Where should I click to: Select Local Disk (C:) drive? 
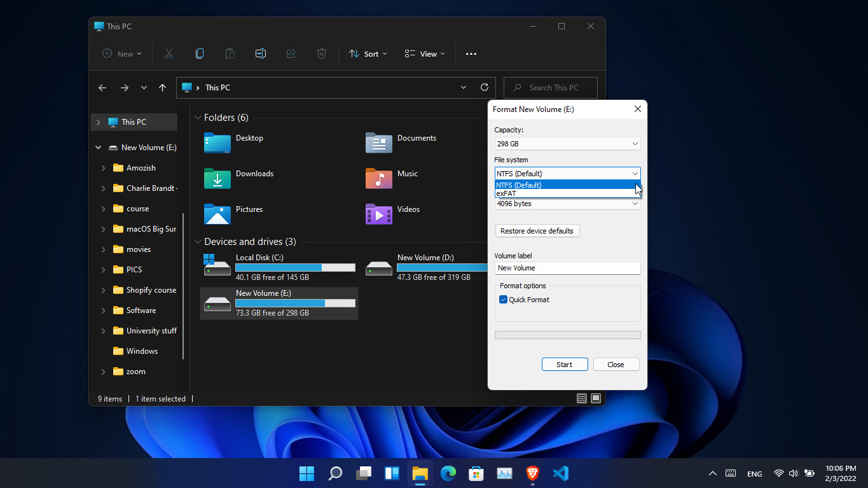pos(279,267)
